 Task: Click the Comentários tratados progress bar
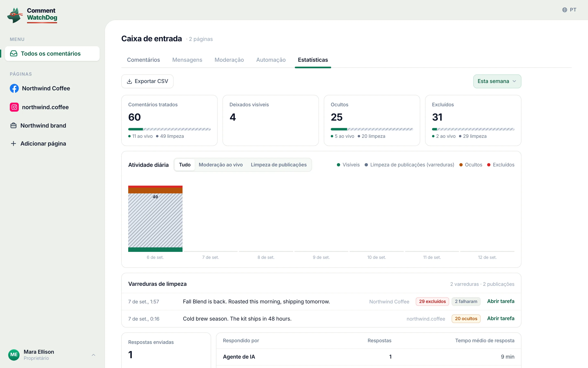pyautogui.click(x=169, y=129)
